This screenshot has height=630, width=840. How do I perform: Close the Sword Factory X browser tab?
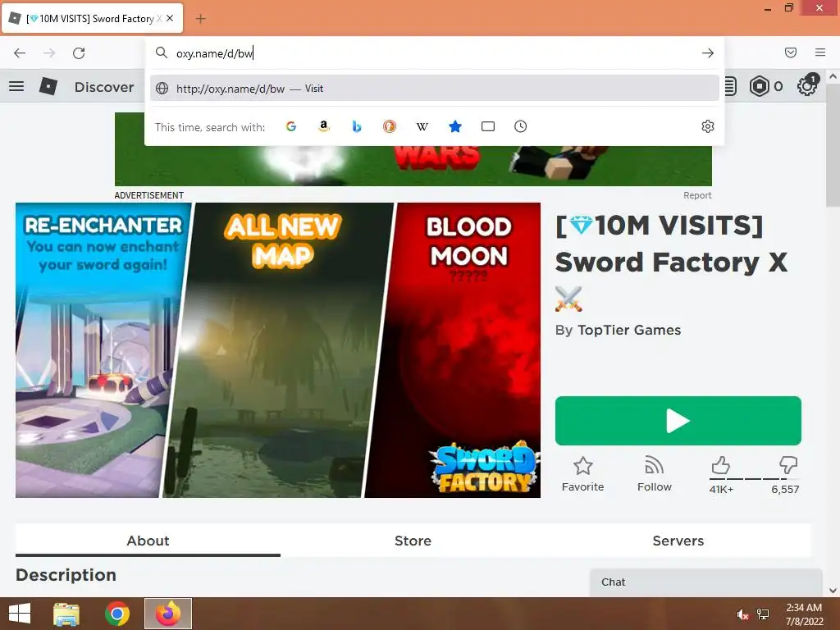tap(170, 18)
